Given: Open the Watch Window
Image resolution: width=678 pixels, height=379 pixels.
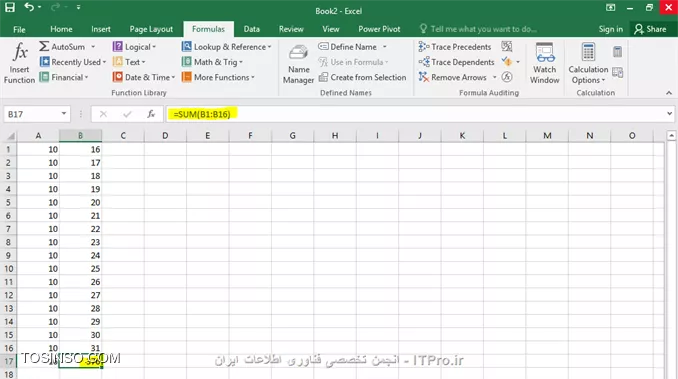Looking at the screenshot, I should pos(544,63).
